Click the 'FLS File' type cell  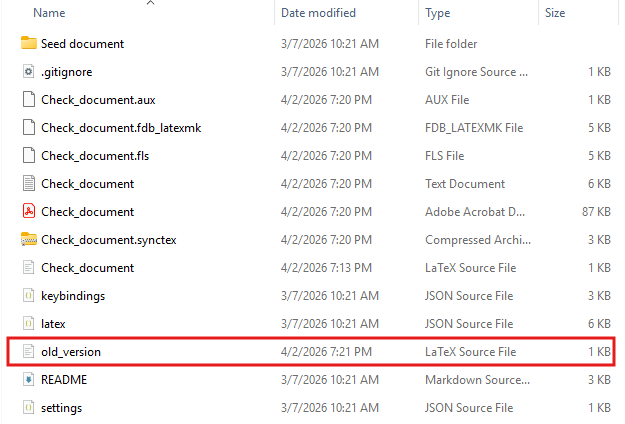coord(444,156)
